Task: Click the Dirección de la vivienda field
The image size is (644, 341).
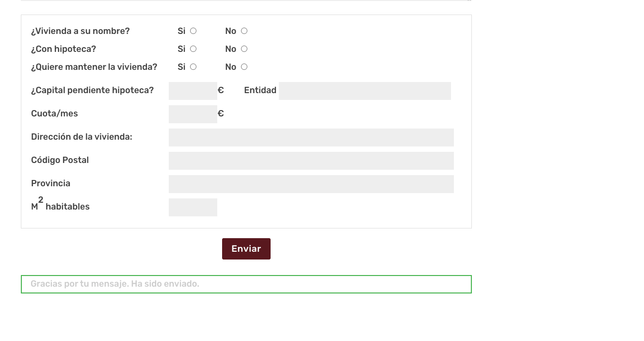Action: (x=311, y=137)
